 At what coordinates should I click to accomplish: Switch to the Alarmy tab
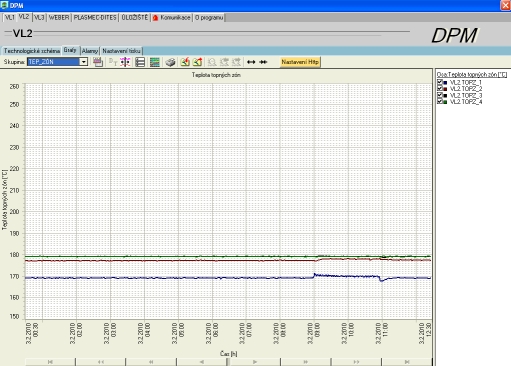pos(90,51)
